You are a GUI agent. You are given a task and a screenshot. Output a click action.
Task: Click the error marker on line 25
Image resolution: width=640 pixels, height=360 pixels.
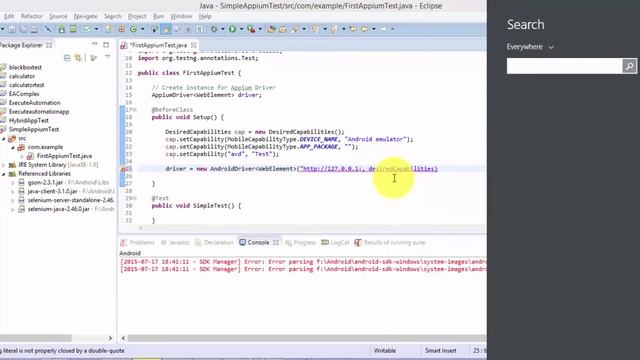coord(122,169)
